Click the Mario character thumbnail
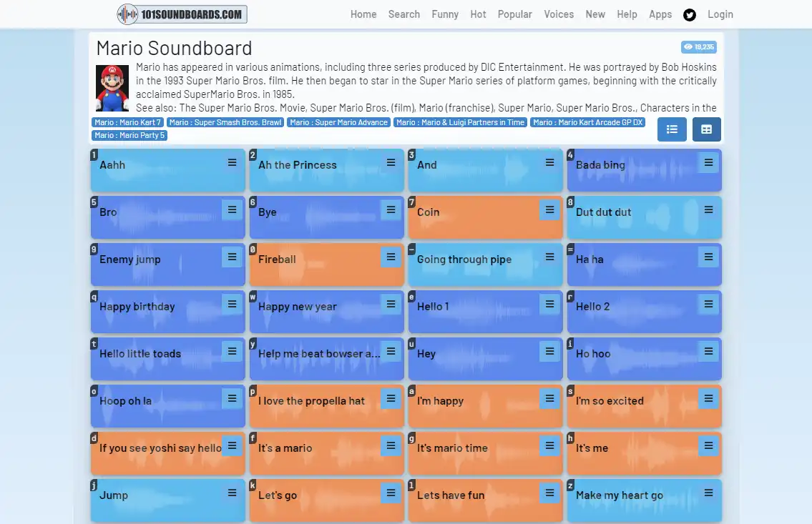Viewport: 812px width, 524px height. (x=112, y=88)
